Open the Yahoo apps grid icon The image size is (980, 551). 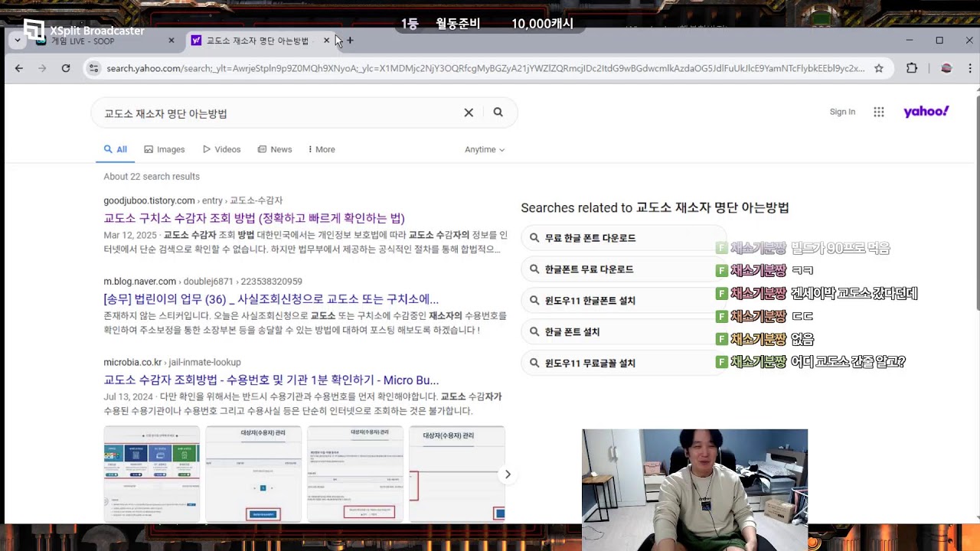[879, 112]
